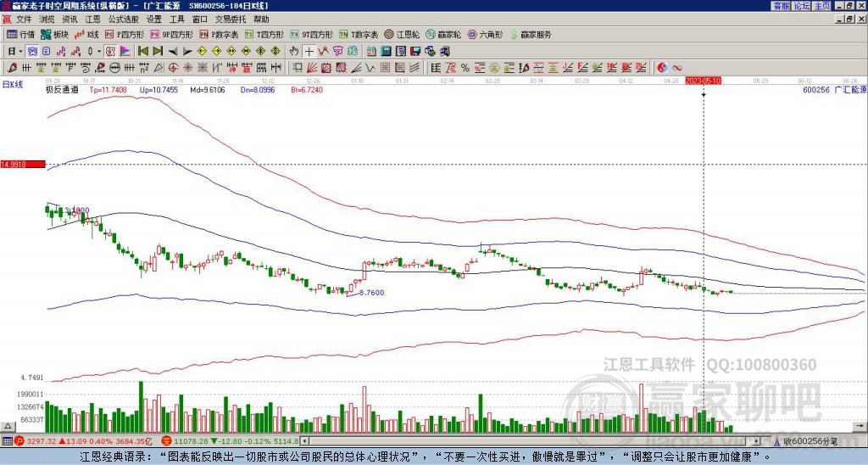Select the red pencil draw tool
Screen dimensions: 868x465
tap(12, 68)
